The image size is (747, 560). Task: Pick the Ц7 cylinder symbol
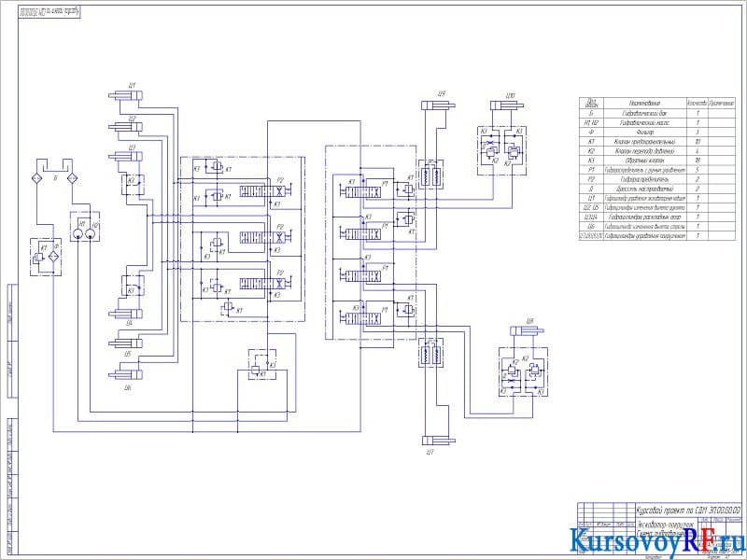click(439, 441)
